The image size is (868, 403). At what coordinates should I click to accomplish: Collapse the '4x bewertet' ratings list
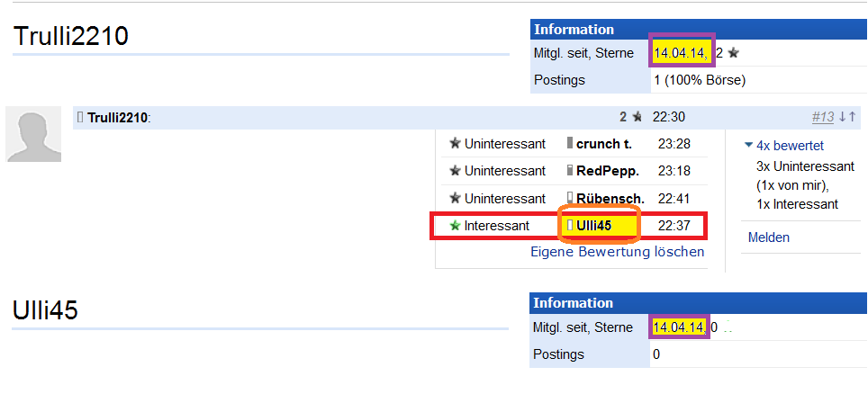pos(748,145)
